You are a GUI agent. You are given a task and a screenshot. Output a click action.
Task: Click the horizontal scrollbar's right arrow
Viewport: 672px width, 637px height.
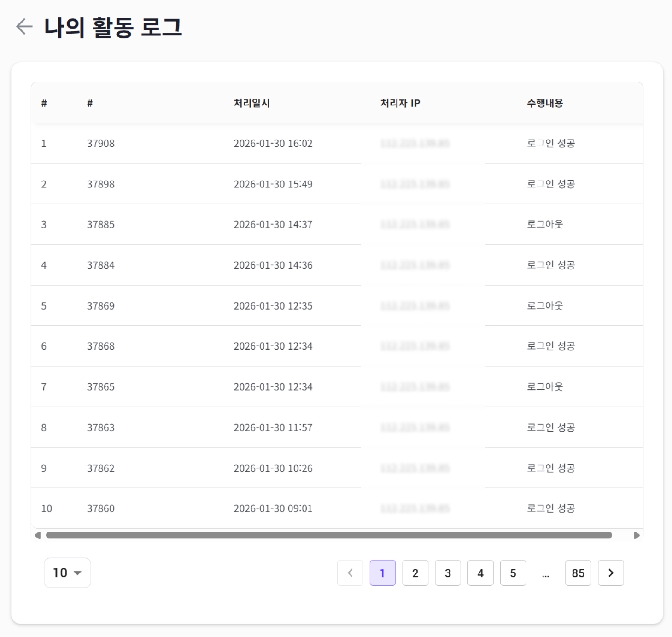point(637,535)
